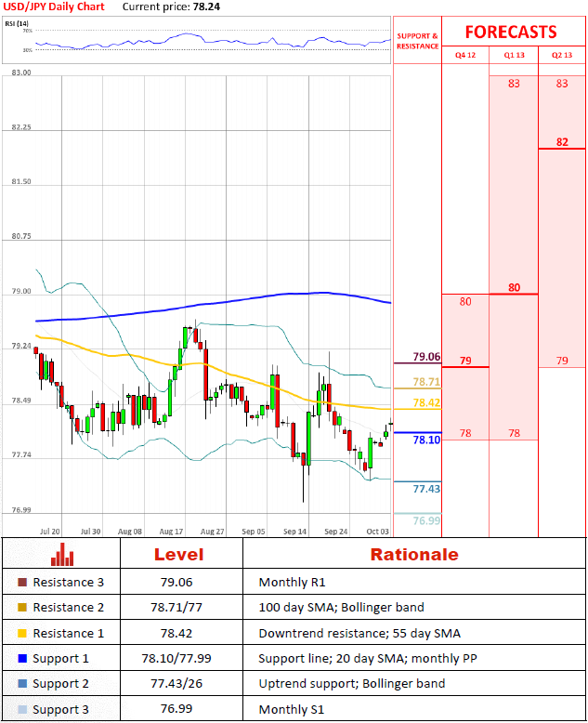Pick the yellow Resistance 1 legend swatch

[x=22, y=633]
